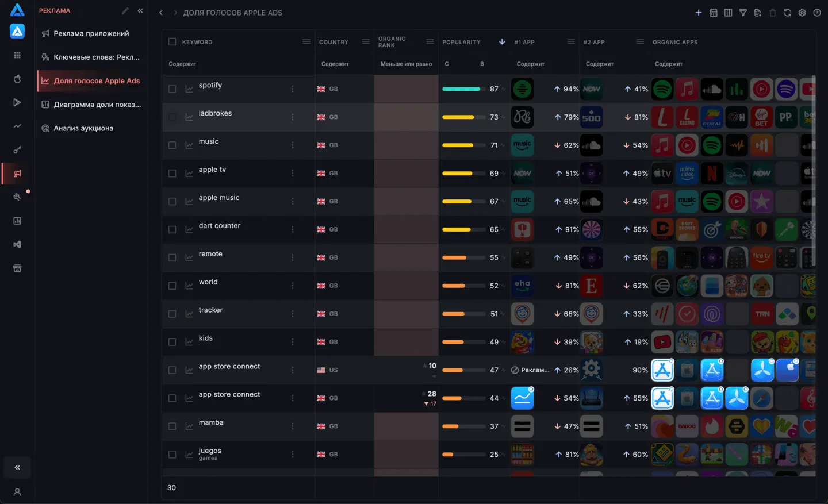This screenshot has height=504, width=828.
Task: Click the refresh icon in top toolbar
Action: coord(787,13)
